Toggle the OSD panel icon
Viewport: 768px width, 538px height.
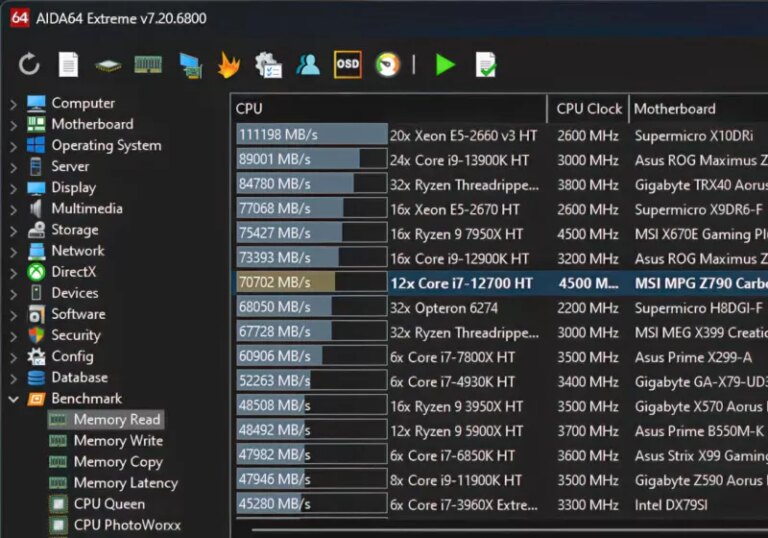point(348,64)
